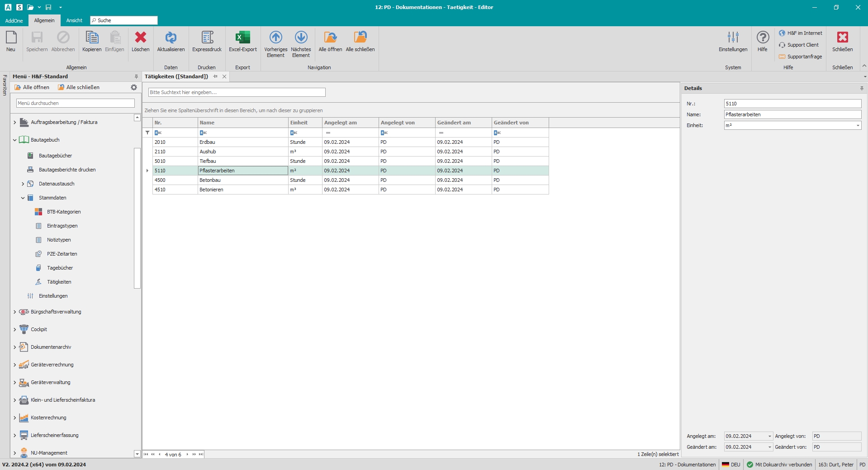
Task: Delete entry using Löschen icon
Action: pyautogui.click(x=140, y=38)
